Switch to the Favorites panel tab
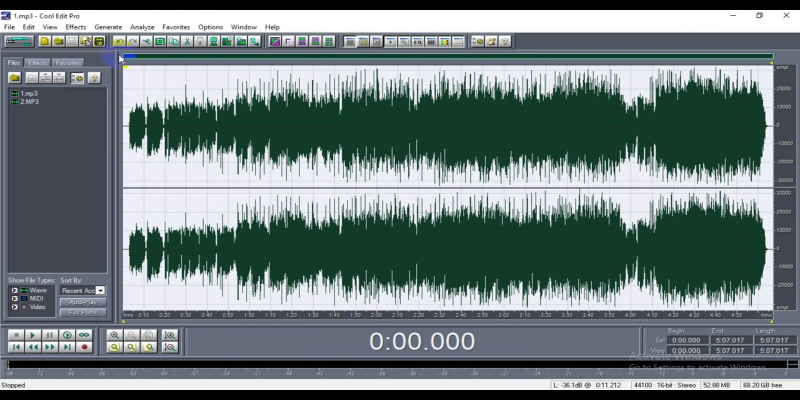The height and width of the screenshot is (400, 800). click(68, 62)
